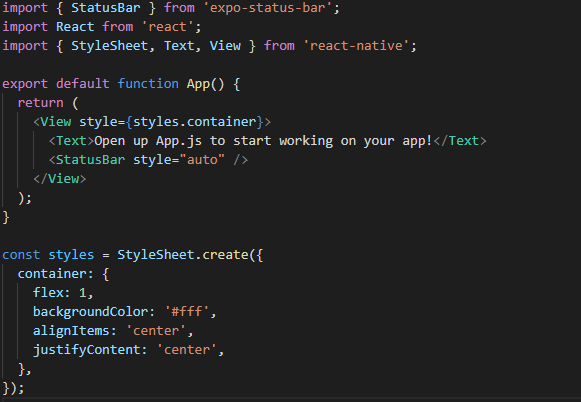Click the alignItems property name
581x402 pixels.
coord(71,330)
